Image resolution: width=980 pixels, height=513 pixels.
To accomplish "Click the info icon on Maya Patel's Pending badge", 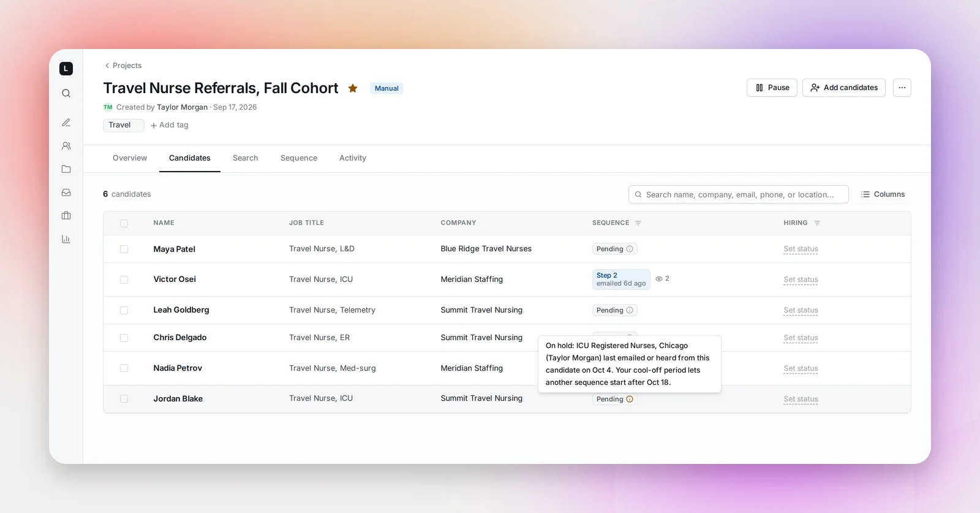I will (630, 249).
